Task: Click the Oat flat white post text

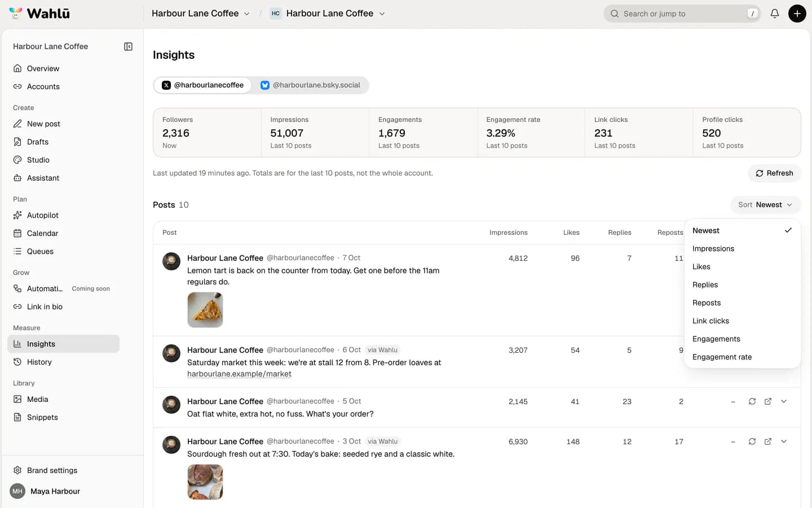Action: [280, 414]
